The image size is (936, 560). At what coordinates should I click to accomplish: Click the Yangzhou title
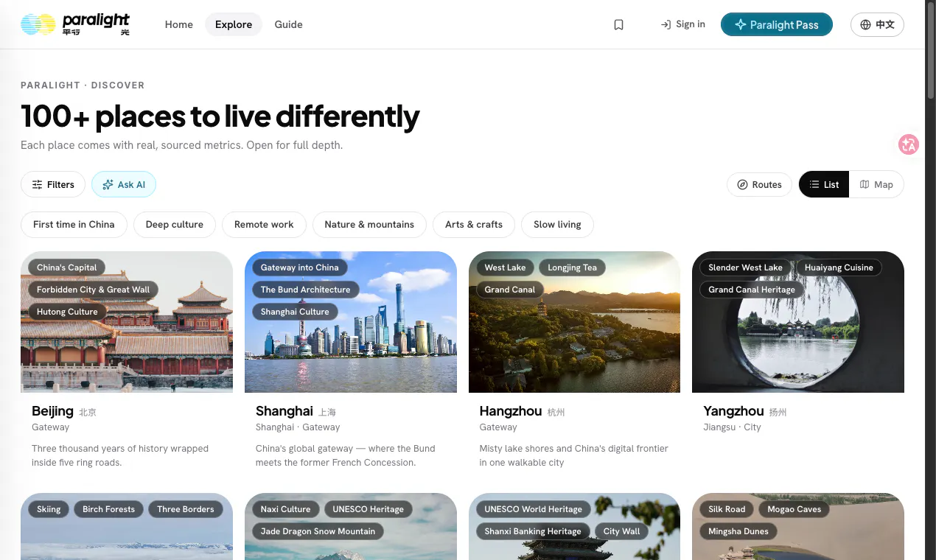click(x=733, y=411)
